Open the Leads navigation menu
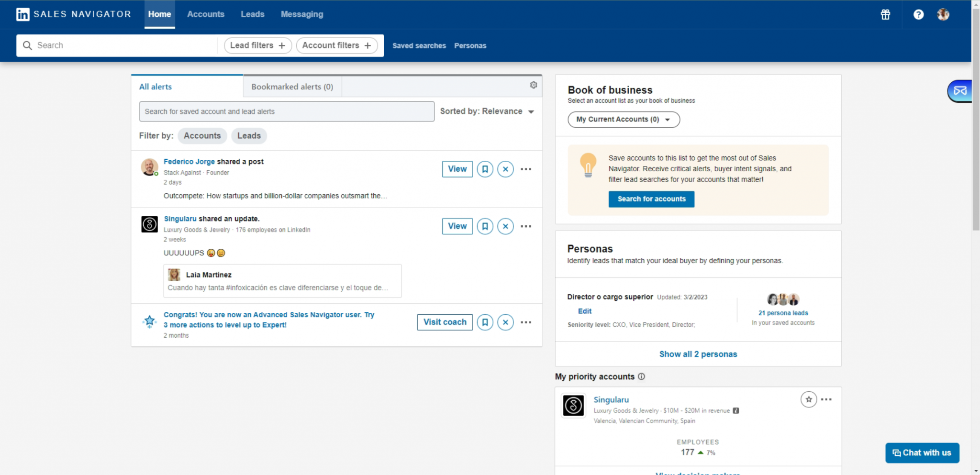The height and width of the screenshot is (475, 980). (x=252, y=14)
